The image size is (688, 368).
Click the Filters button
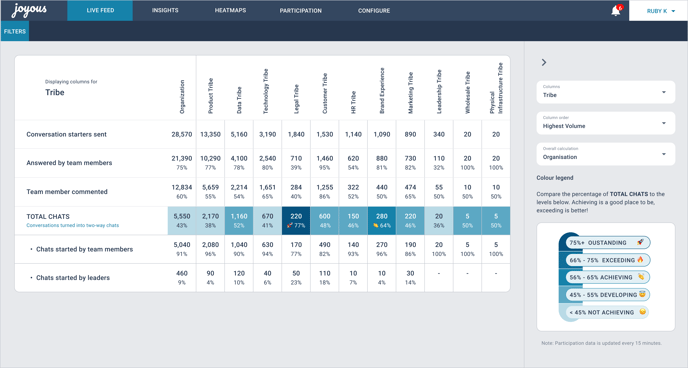(15, 31)
